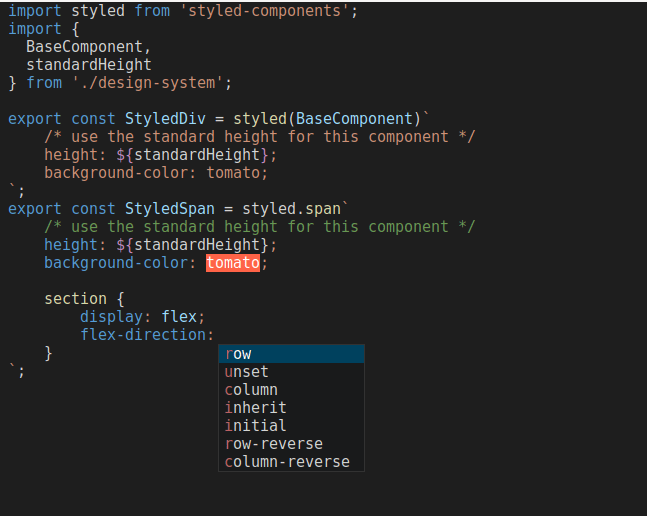Click 'styled-components' import string

click(x=264, y=11)
